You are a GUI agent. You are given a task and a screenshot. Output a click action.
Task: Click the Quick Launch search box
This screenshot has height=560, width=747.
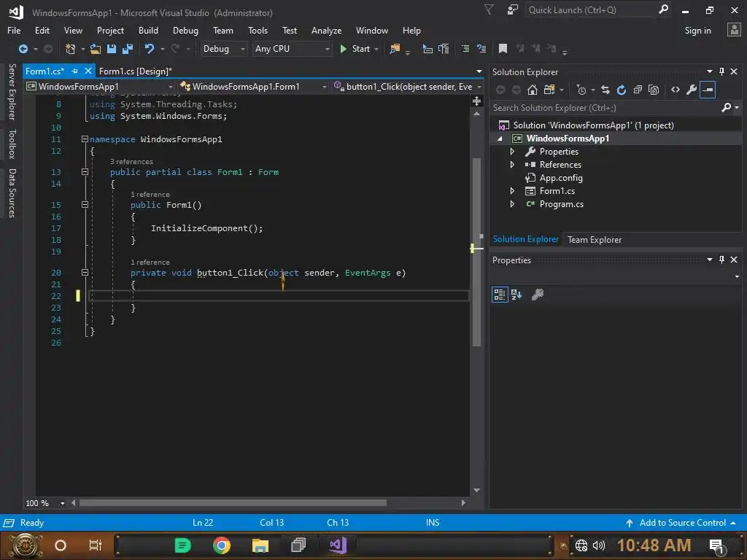tap(592, 10)
